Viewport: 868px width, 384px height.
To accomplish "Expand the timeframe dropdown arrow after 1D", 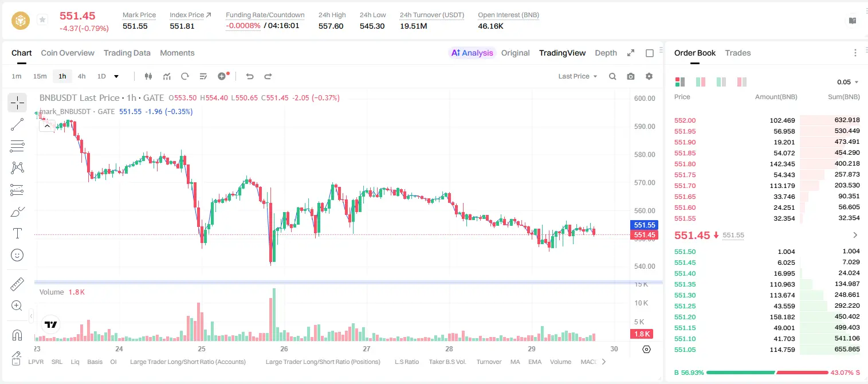I will click(x=116, y=76).
